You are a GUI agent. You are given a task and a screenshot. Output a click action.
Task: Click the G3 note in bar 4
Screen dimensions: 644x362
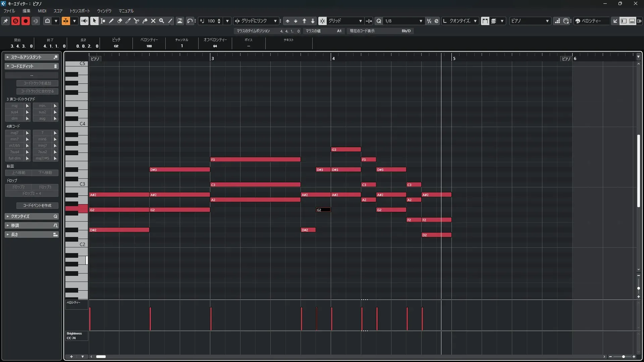[346, 149]
